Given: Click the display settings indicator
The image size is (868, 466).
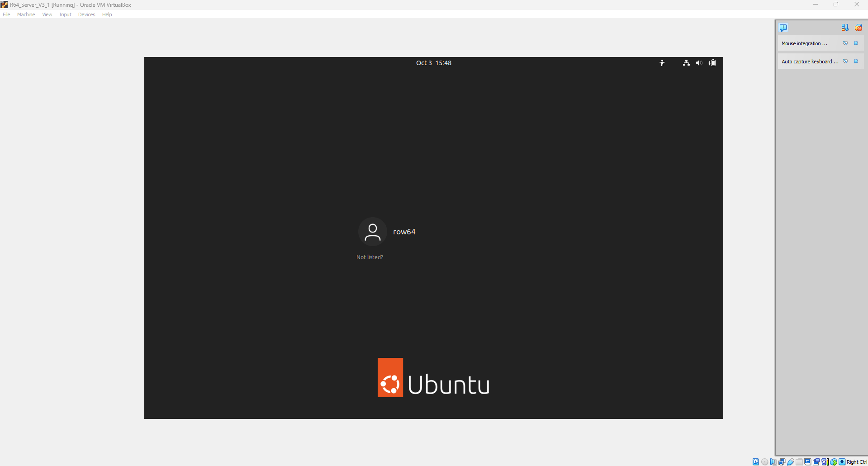Looking at the screenshot, I should pos(808,462).
